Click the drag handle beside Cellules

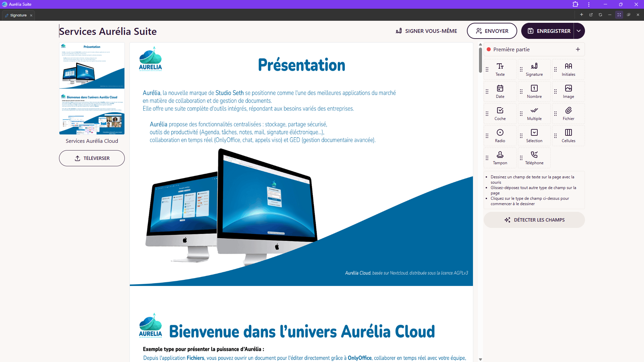coord(555,136)
